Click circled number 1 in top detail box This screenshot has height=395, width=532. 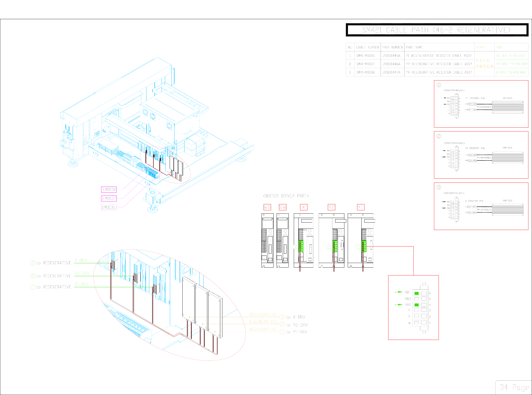[x=439, y=85]
